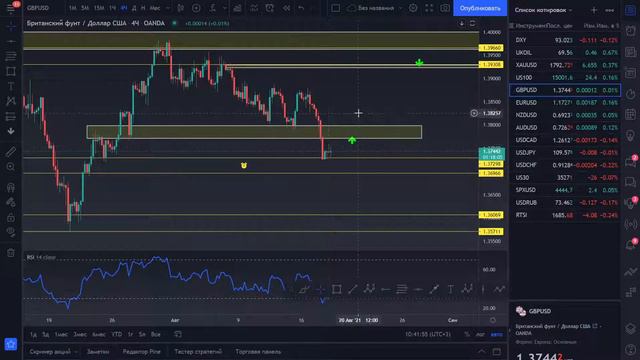Take a chart snapshot camera icon
640x360 pixels.
pos(445,8)
